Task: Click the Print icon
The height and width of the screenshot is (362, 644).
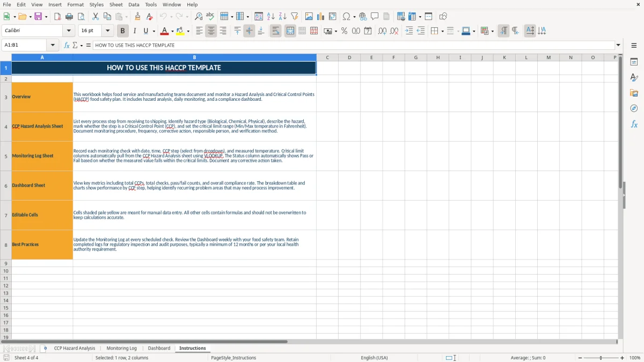Action: [x=69, y=17]
